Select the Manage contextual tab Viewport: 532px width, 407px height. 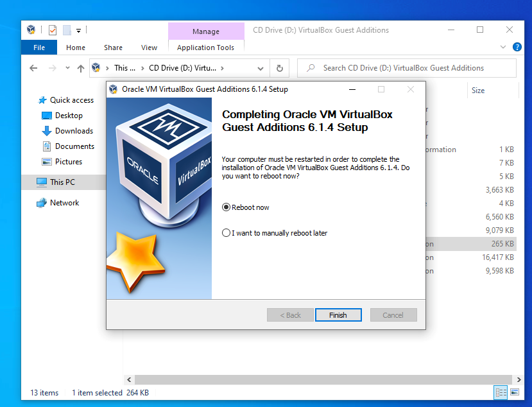pos(206,31)
